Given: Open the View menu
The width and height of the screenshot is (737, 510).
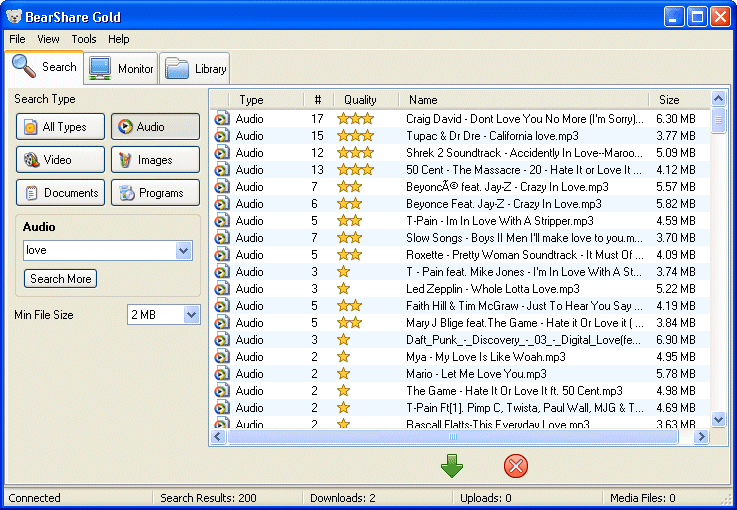Looking at the screenshot, I should pos(48,39).
